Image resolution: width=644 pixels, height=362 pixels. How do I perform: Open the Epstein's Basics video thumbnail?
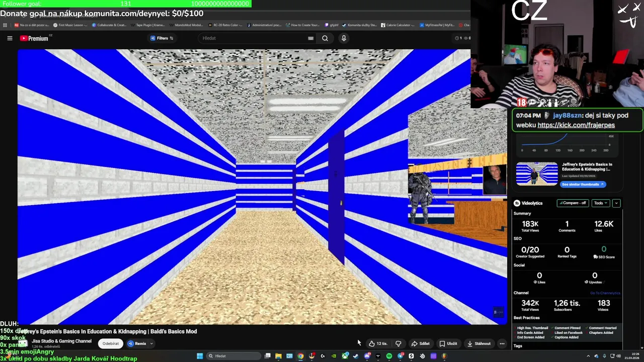[x=537, y=174]
